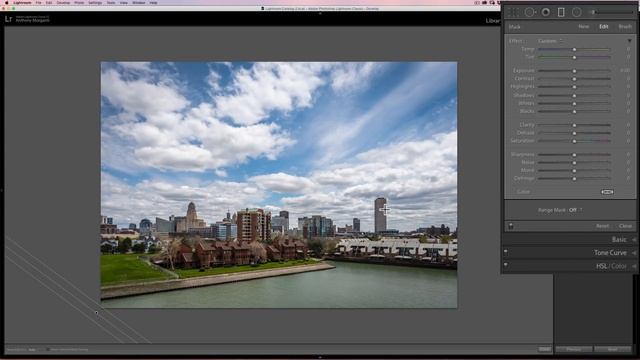Click the Temp slider handle

click(x=574, y=49)
